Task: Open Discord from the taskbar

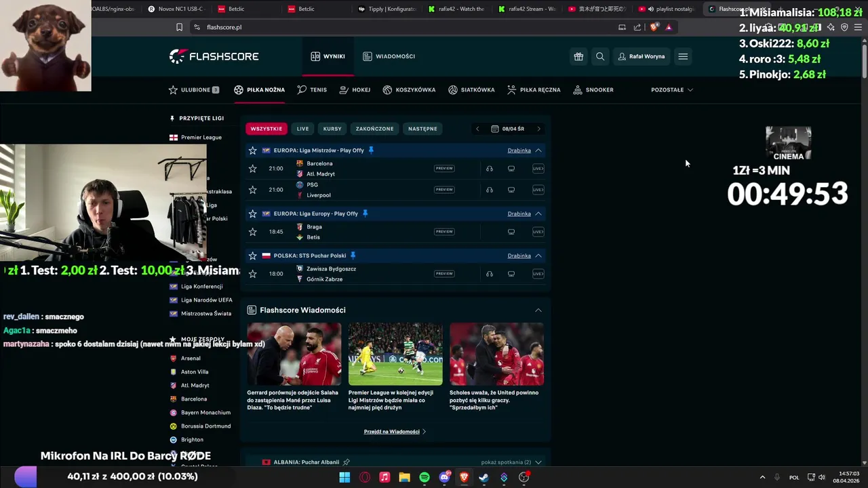Action: point(444,477)
